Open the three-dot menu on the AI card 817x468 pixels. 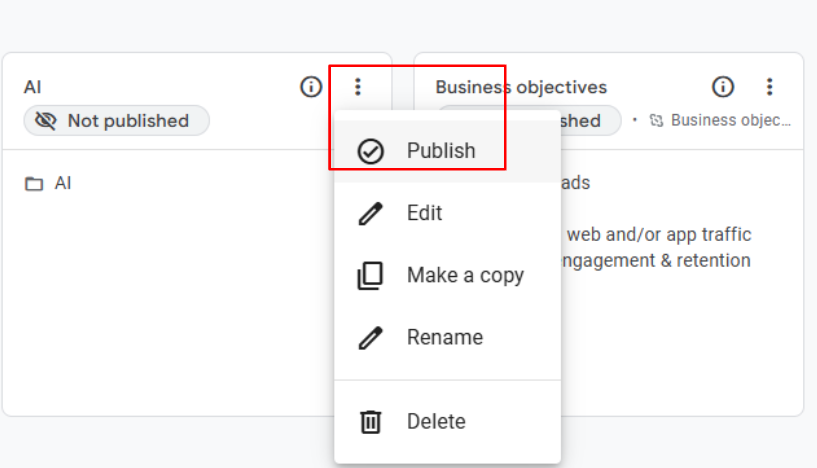click(357, 87)
